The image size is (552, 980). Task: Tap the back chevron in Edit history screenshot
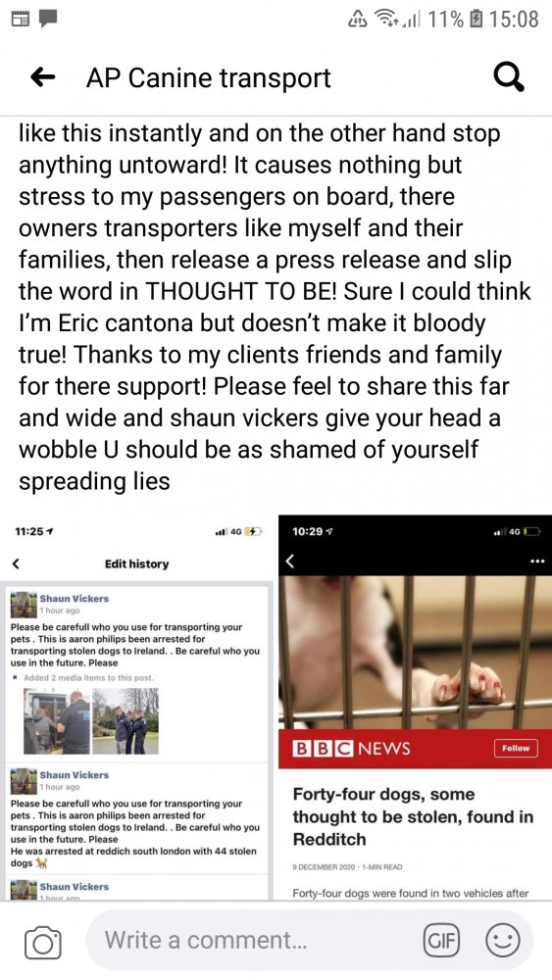(17, 563)
